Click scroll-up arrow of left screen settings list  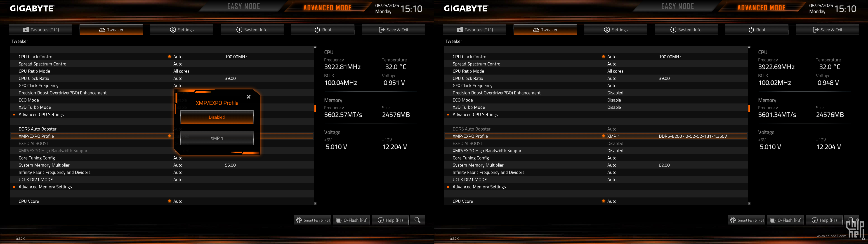click(x=315, y=47)
